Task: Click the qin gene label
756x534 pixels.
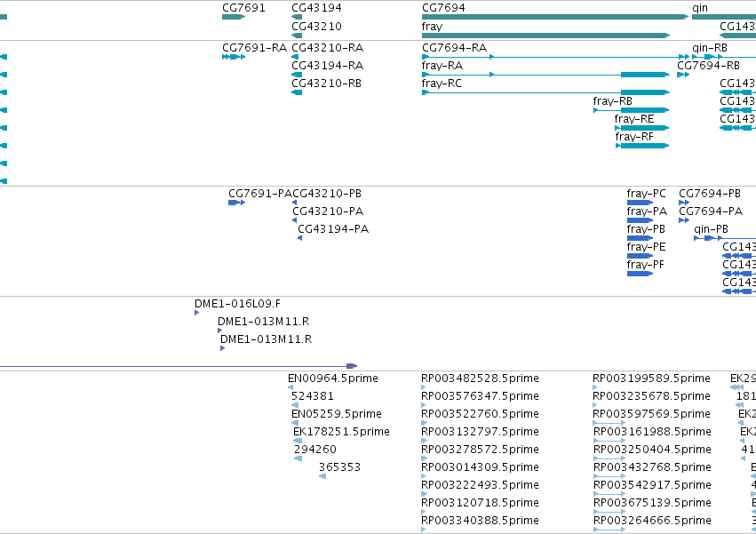Action: click(x=700, y=8)
